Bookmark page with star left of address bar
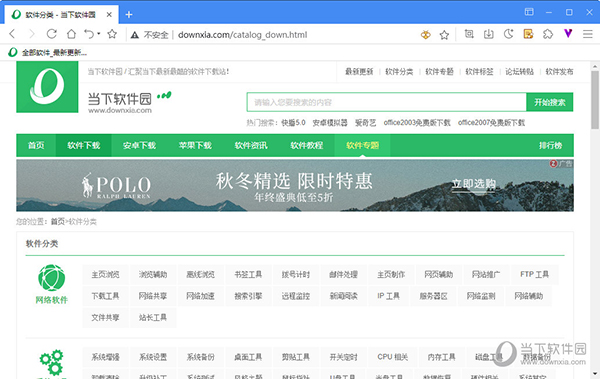Screen dimensions: 600x379 click(112, 34)
